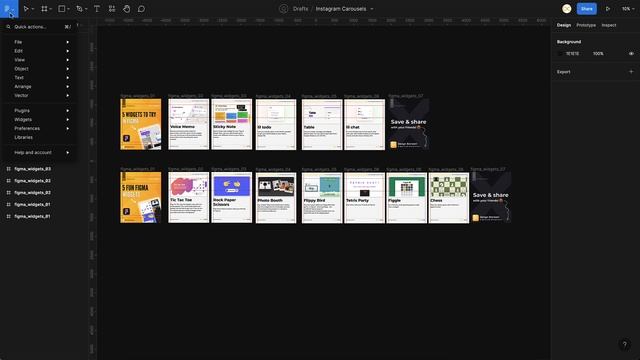Start presentation with the play icon
This screenshot has height=360, width=640.
click(x=608, y=9)
